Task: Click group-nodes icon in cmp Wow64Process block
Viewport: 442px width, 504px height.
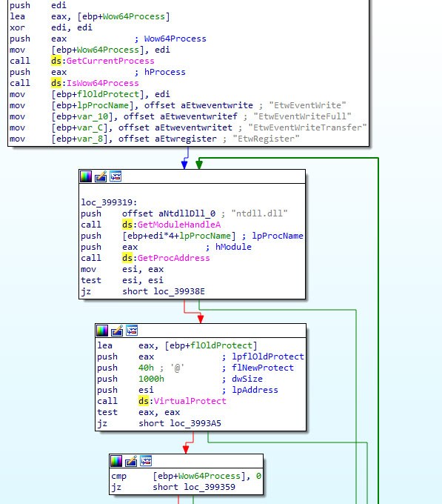Action: click(146, 461)
